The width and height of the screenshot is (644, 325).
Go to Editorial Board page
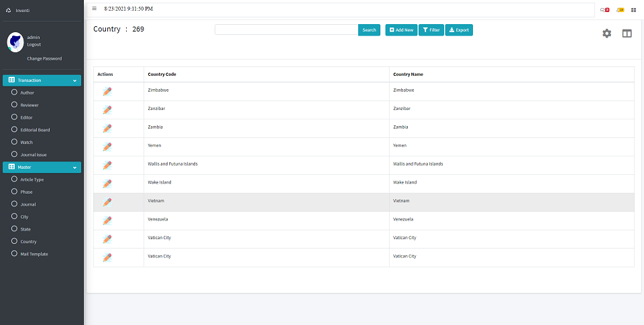(x=35, y=130)
